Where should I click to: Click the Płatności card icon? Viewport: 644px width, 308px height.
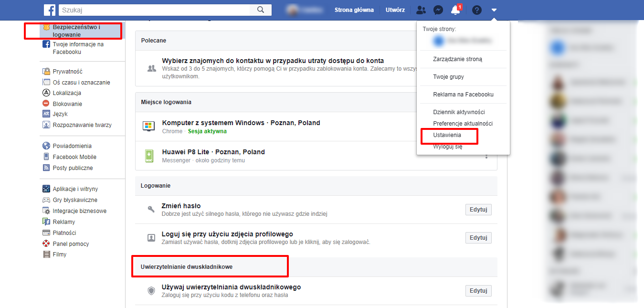point(46,233)
